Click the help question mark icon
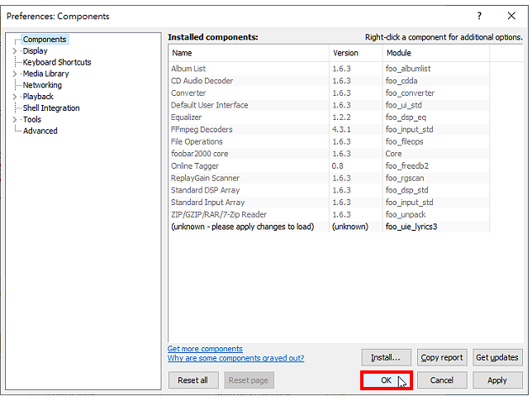This screenshot has width=532, height=401. (x=479, y=16)
